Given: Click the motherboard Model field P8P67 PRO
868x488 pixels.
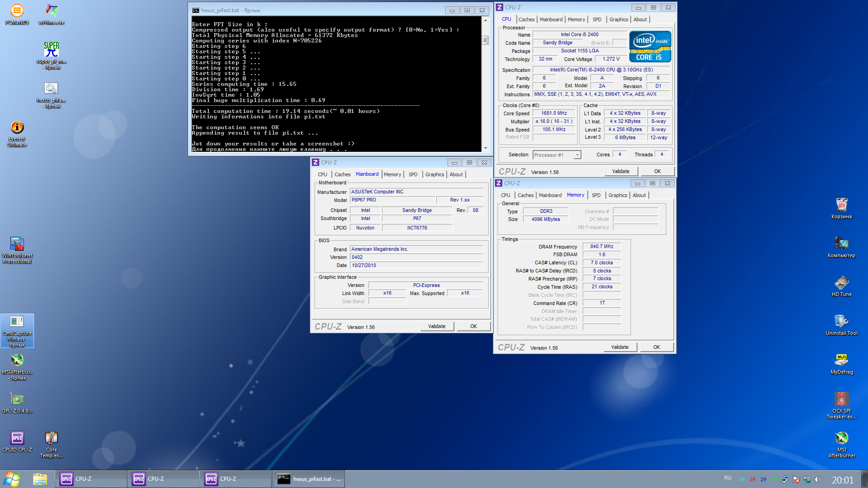Looking at the screenshot, I should (x=392, y=200).
